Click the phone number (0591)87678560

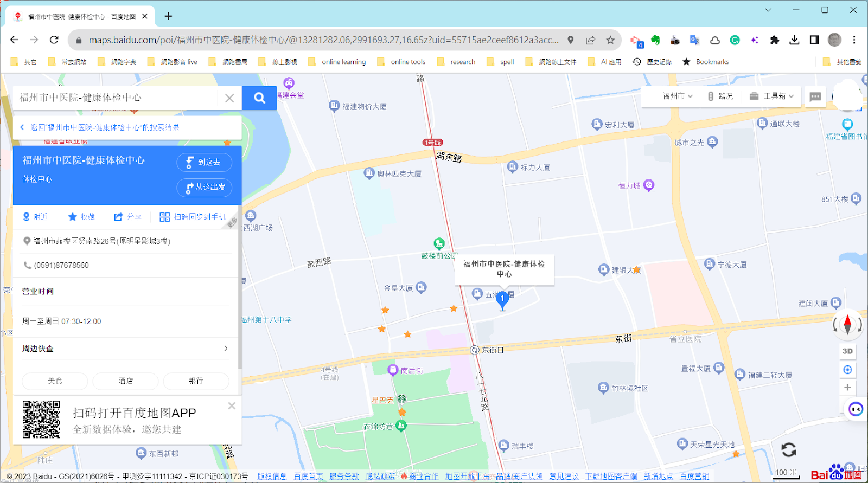61,265
